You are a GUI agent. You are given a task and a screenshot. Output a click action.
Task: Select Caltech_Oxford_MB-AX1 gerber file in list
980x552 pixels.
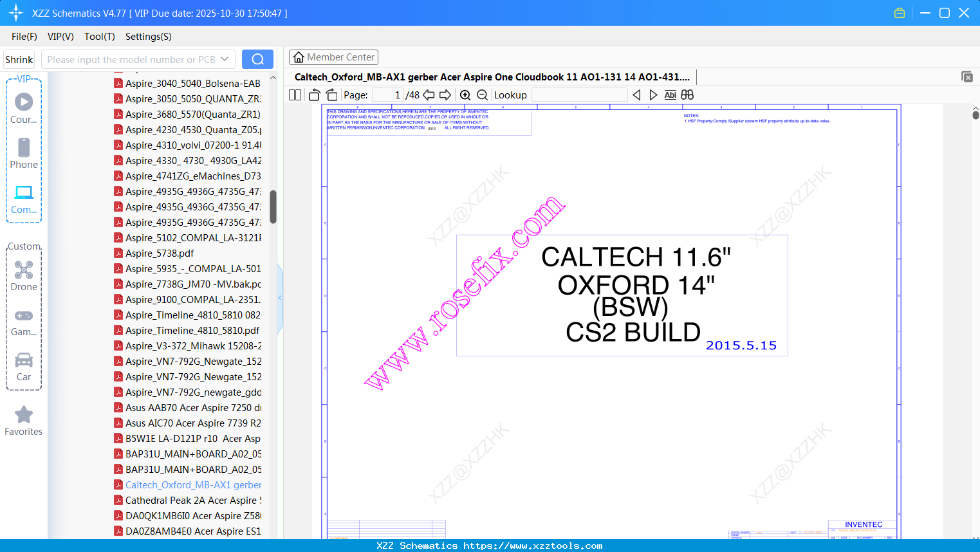click(187, 484)
